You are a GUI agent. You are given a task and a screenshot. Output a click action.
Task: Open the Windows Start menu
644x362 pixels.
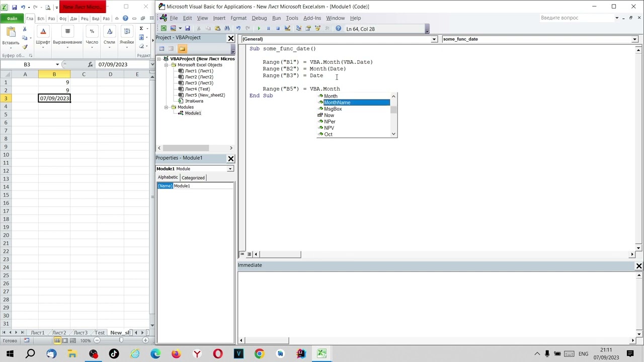click(x=10, y=354)
